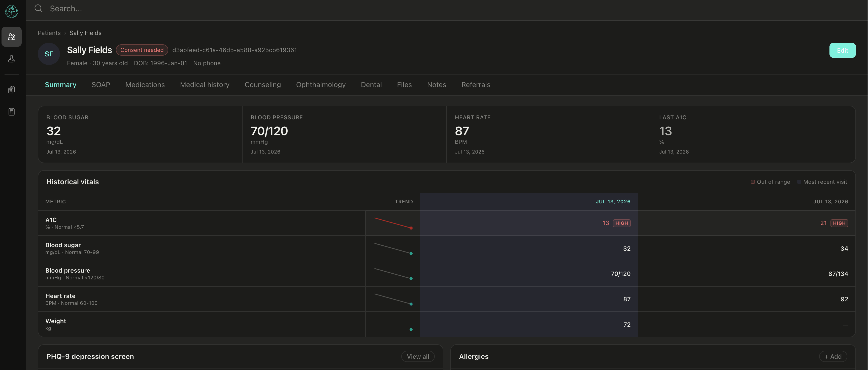The image size is (868, 370).
Task: Click the Blood sugar trend sparkline
Action: pos(393,248)
